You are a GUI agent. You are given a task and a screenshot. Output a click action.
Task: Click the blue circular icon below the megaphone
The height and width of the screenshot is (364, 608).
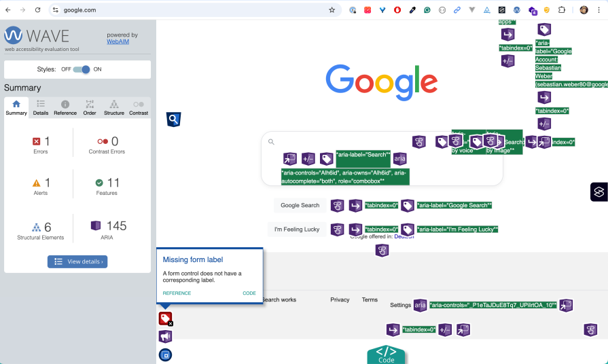[166, 354]
